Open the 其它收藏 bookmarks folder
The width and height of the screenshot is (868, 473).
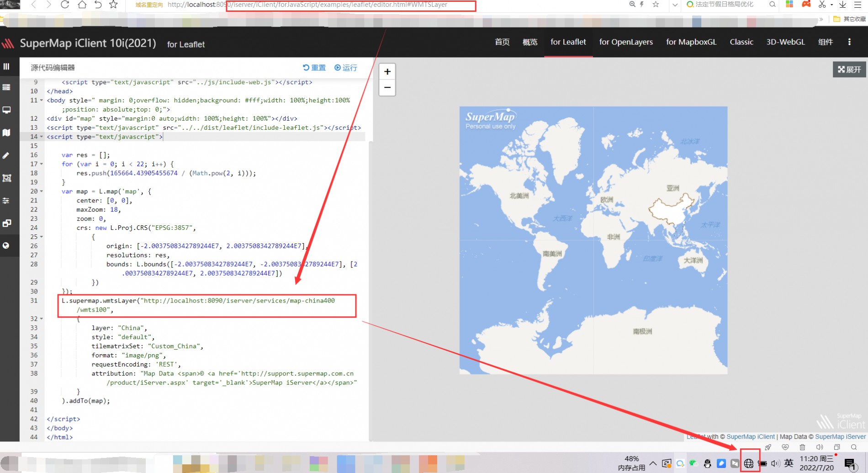pos(850,19)
